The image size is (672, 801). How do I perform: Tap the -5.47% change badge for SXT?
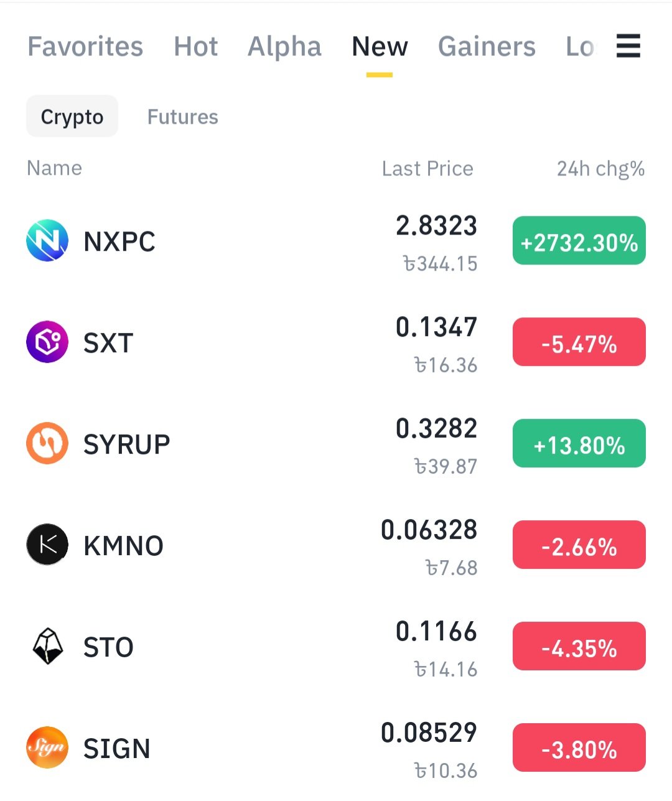[579, 342]
